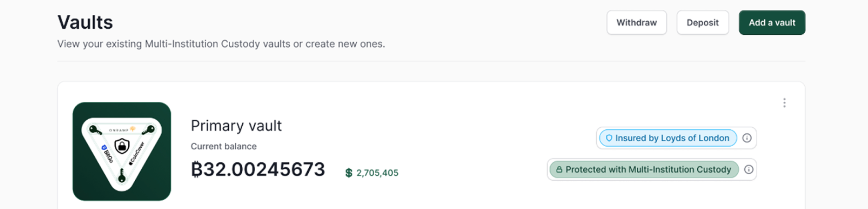Click the shield icon in the insurance badge
This screenshot has width=868, height=209.
(x=609, y=138)
